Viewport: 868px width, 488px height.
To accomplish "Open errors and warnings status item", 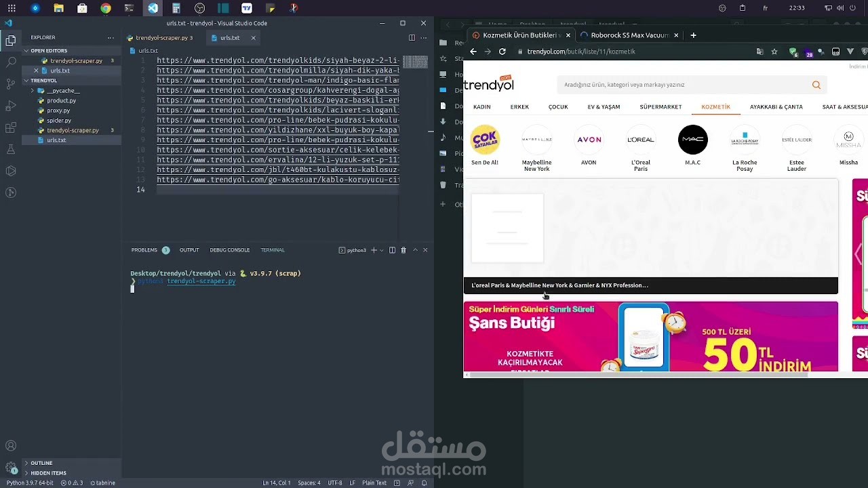I will [x=72, y=483].
